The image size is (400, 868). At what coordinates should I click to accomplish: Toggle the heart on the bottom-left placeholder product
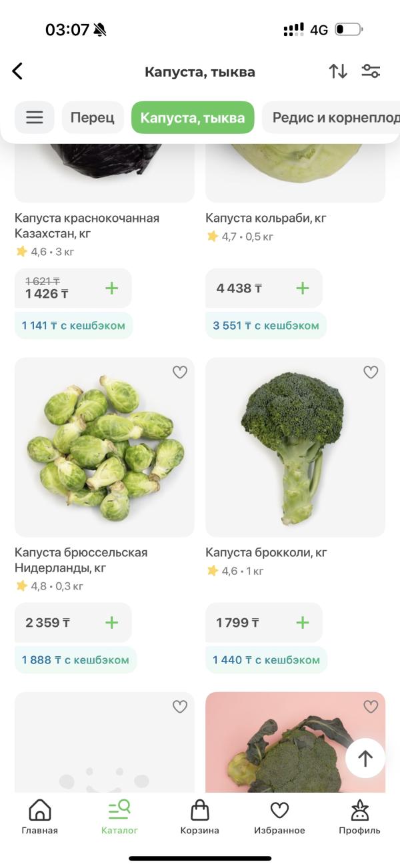(180, 707)
